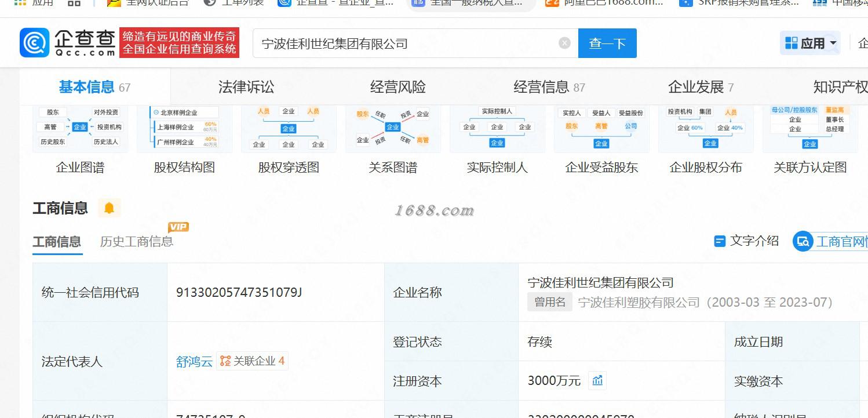
Task: Open the 工商官网 link button
Action: point(831,241)
